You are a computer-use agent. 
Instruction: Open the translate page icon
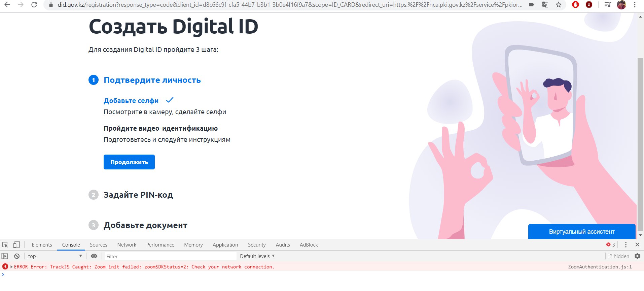click(545, 5)
